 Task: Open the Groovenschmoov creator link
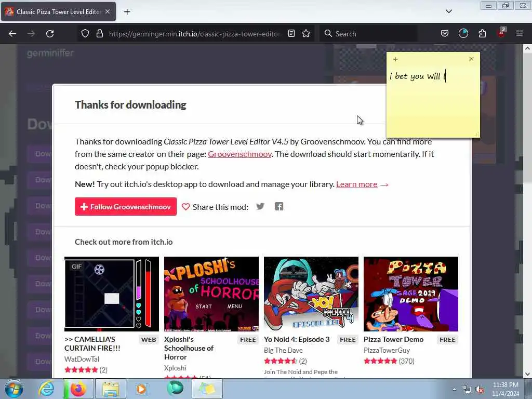point(240,154)
